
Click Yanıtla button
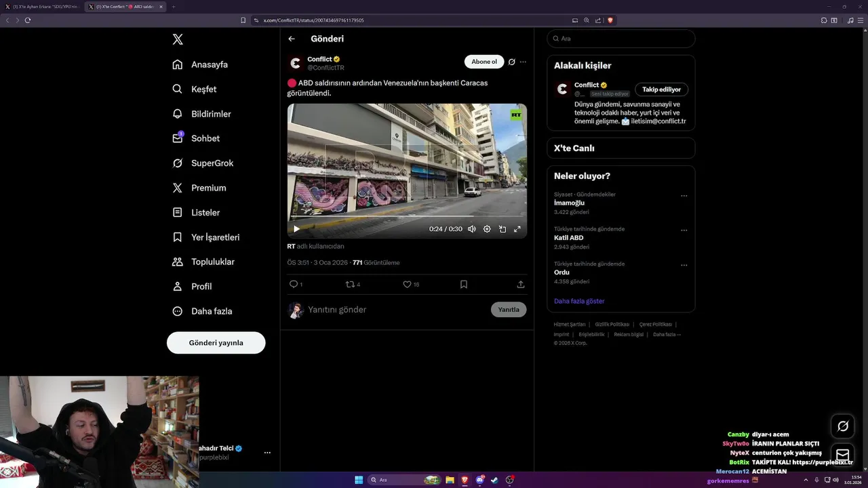coord(509,310)
